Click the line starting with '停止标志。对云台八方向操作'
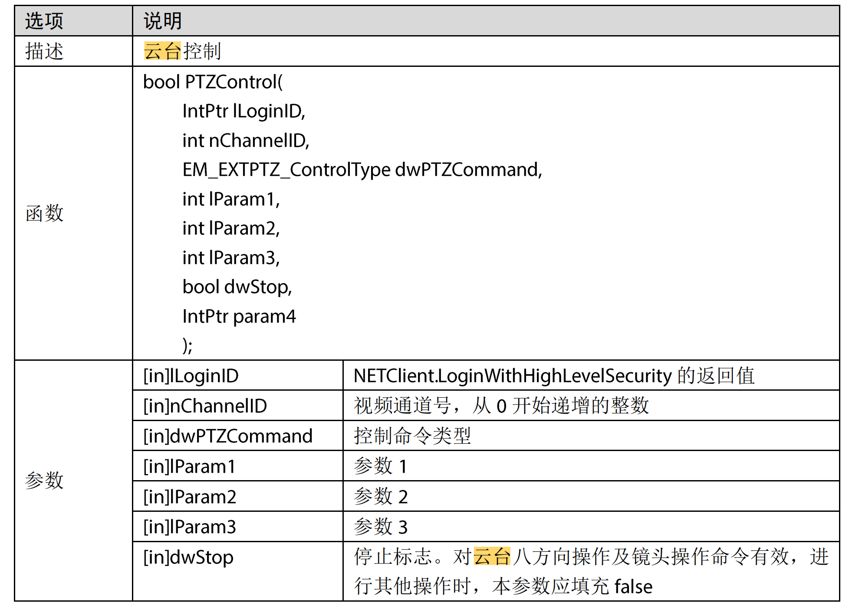This screenshot has width=849, height=616. click(592, 557)
